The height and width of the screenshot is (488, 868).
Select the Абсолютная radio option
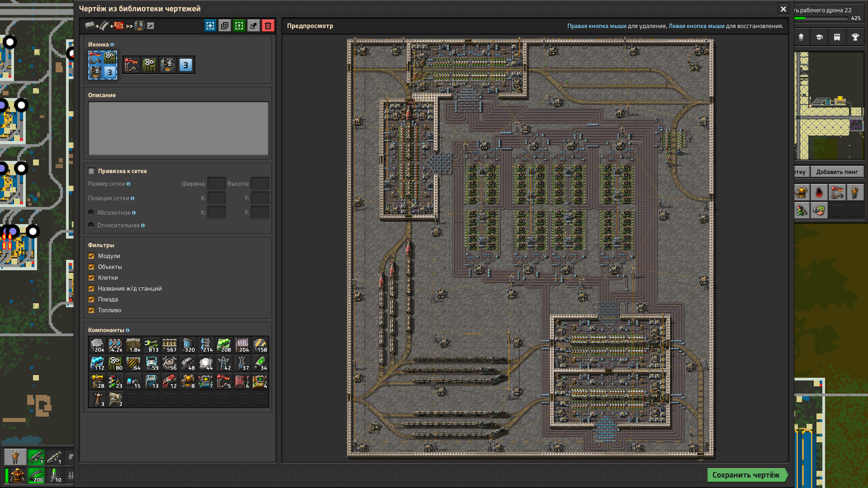[91, 212]
